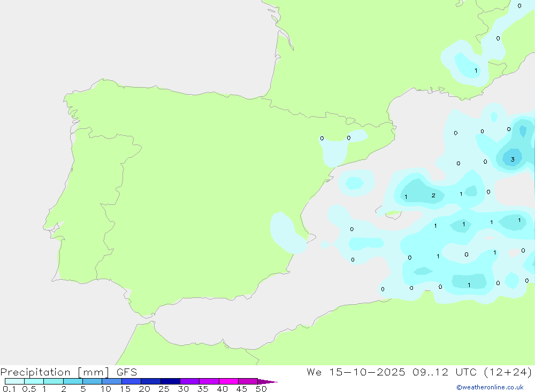Pick the 10–15 mm legend color block

[x=112, y=381]
